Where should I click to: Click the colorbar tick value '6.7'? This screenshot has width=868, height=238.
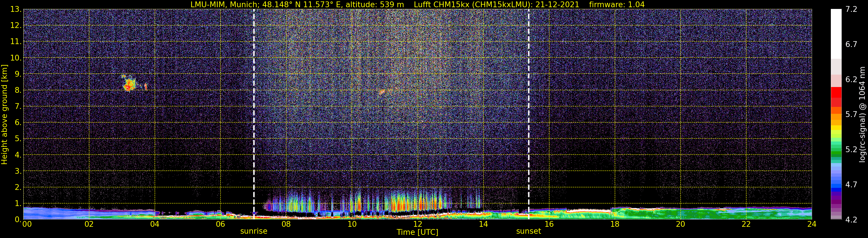[x=851, y=44]
